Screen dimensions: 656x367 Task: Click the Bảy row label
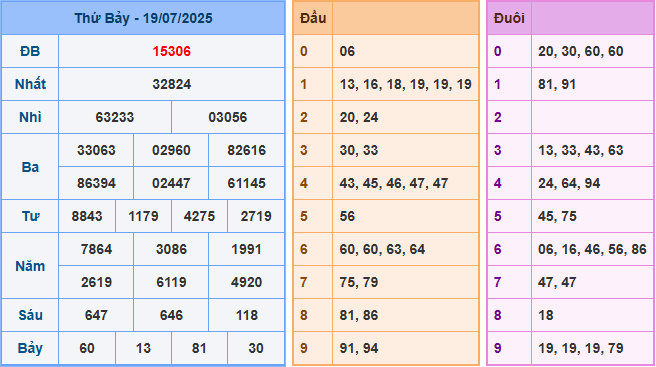click(30, 348)
